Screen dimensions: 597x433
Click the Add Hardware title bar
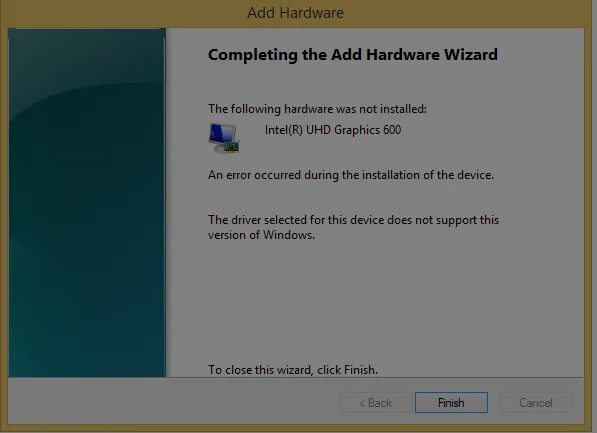click(295, 13)
